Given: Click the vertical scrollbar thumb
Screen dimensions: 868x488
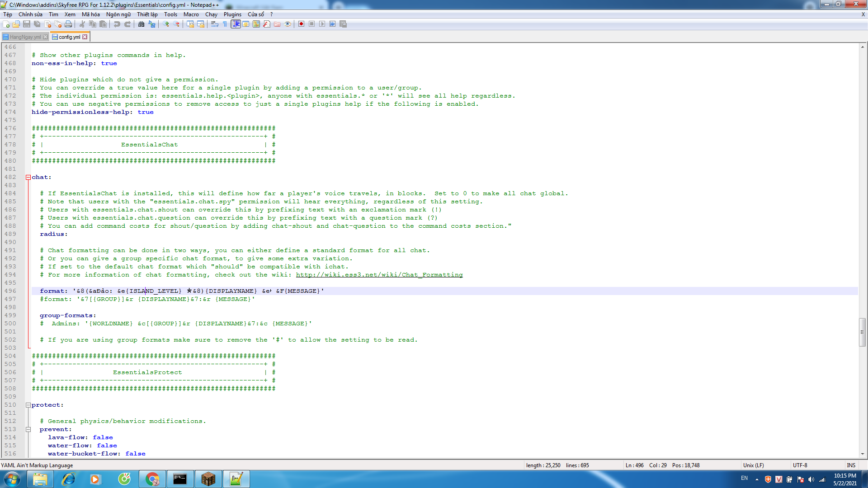Looking at the screenshot, I should 863,332.
